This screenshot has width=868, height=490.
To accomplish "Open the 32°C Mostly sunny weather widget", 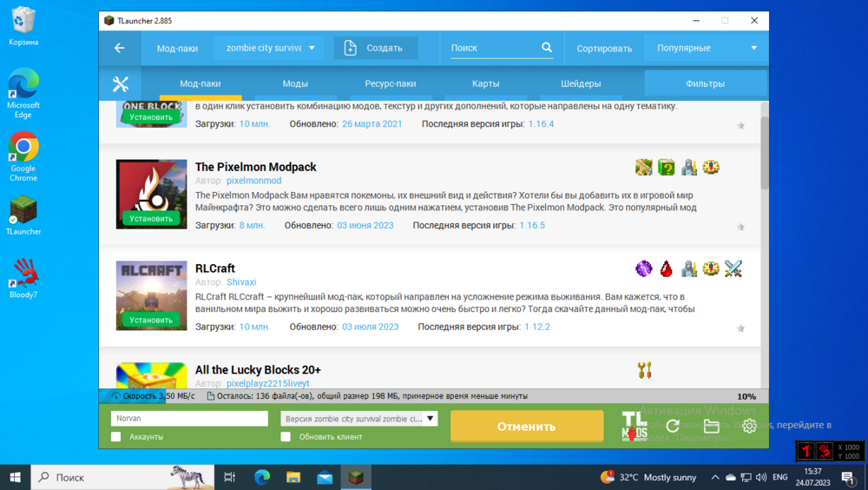I will coord(648,477).
